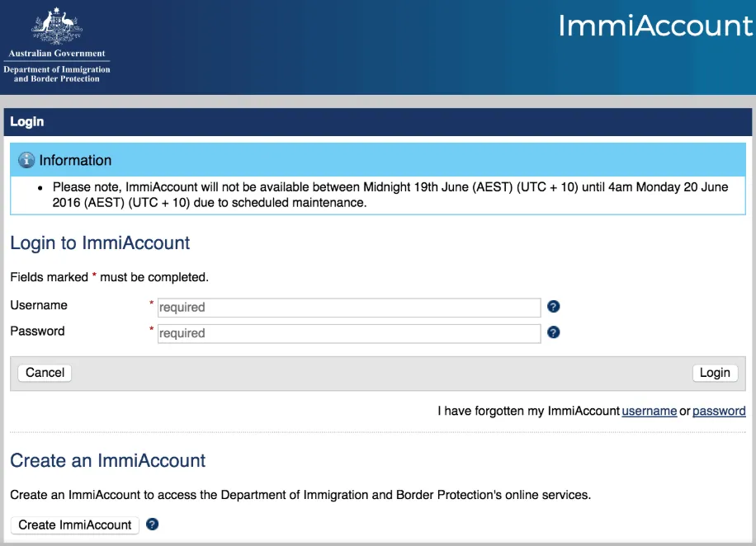The height and width of the screenshot is (546, 756).
Task: Click the Login button
Action: 715,373
